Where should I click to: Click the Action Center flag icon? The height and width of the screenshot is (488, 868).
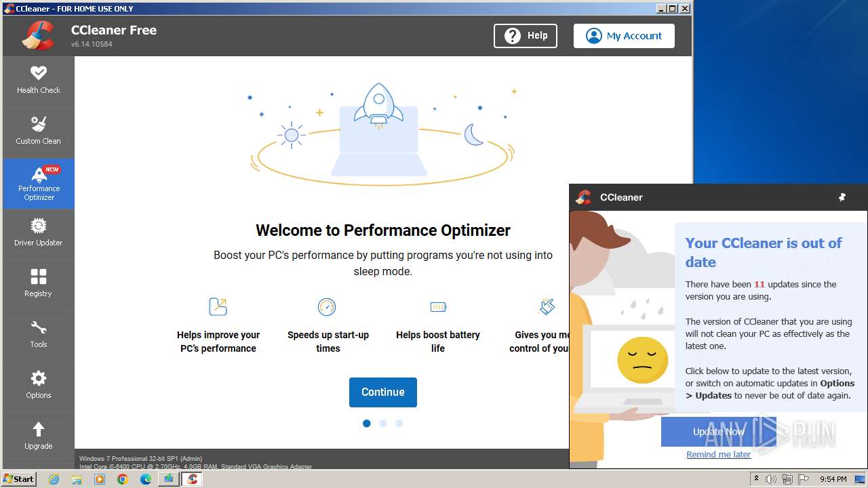coord(804,479)
